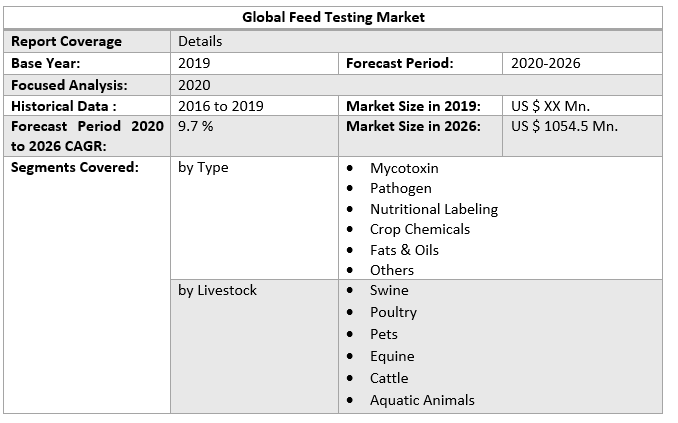
Task: Click the US $ 1054.5 Mn. value
Action: point(564,126)
